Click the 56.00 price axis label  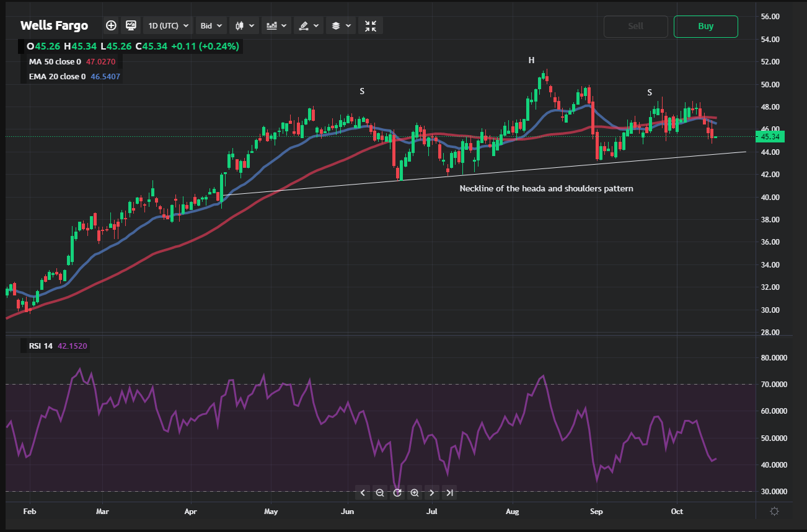770,16
